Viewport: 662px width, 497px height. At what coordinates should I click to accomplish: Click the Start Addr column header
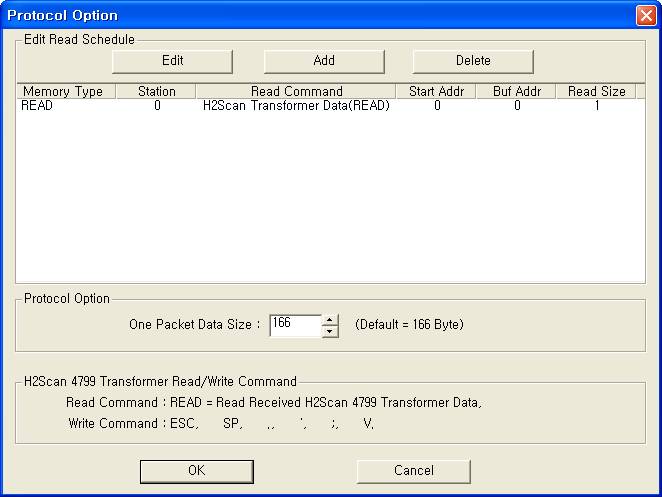coord(436,91)
